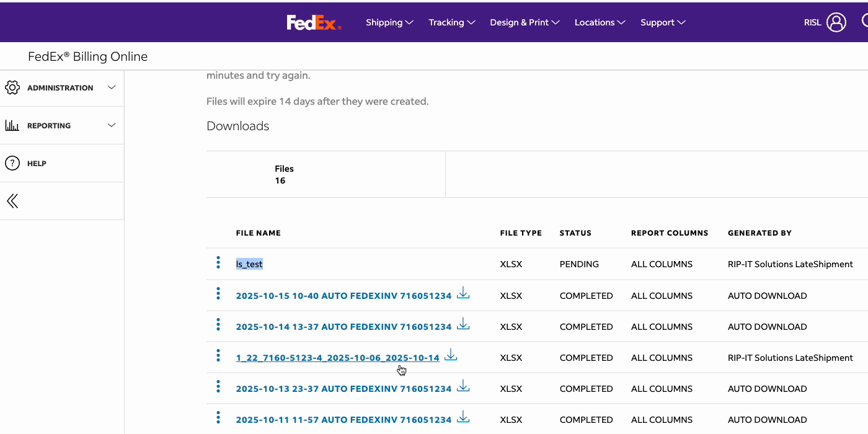Download the 2025-10-13 23-37 AUTO FEDEXINV file
This screenshot has height=434, width=868.
pyautogui.click(x=463, y=386)
